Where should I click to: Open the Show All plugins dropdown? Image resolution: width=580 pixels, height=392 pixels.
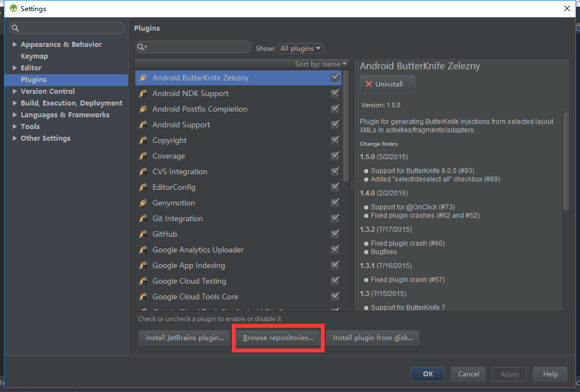[x=301, y=49]
